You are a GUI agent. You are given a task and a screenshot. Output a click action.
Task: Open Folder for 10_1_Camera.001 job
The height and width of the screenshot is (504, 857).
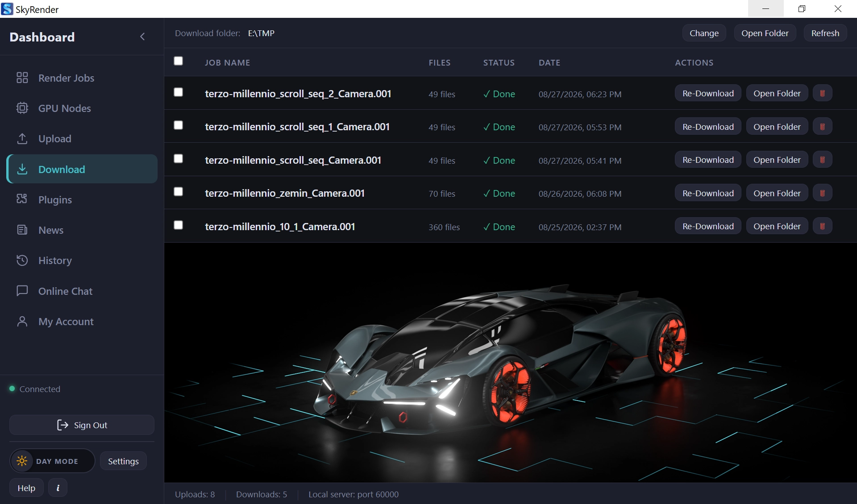click(777, 226)
